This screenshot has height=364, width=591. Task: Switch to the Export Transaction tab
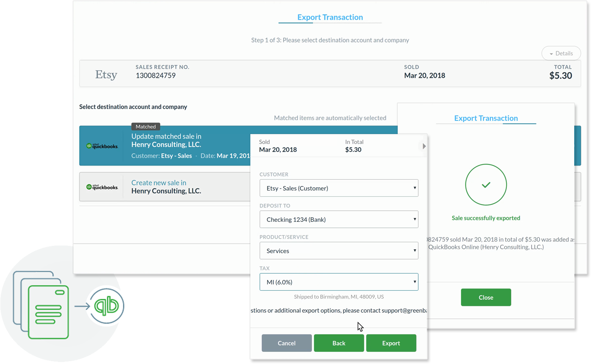pos(330,17)
